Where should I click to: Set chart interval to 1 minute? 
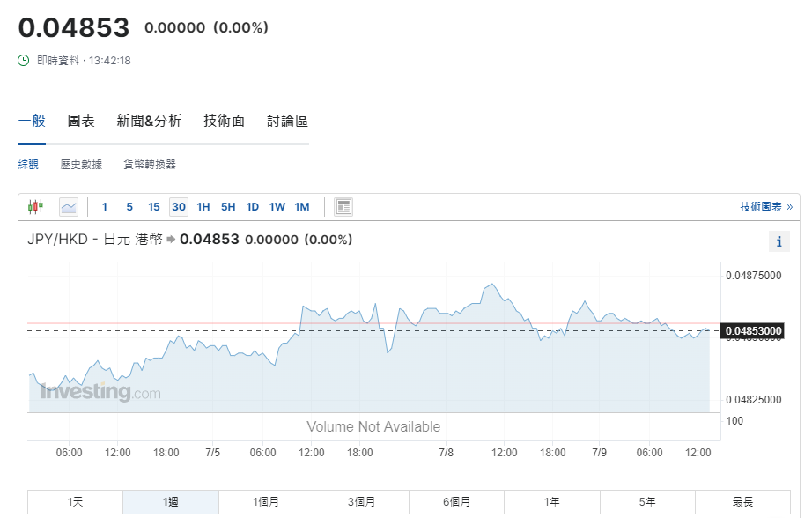click(105, 207)
